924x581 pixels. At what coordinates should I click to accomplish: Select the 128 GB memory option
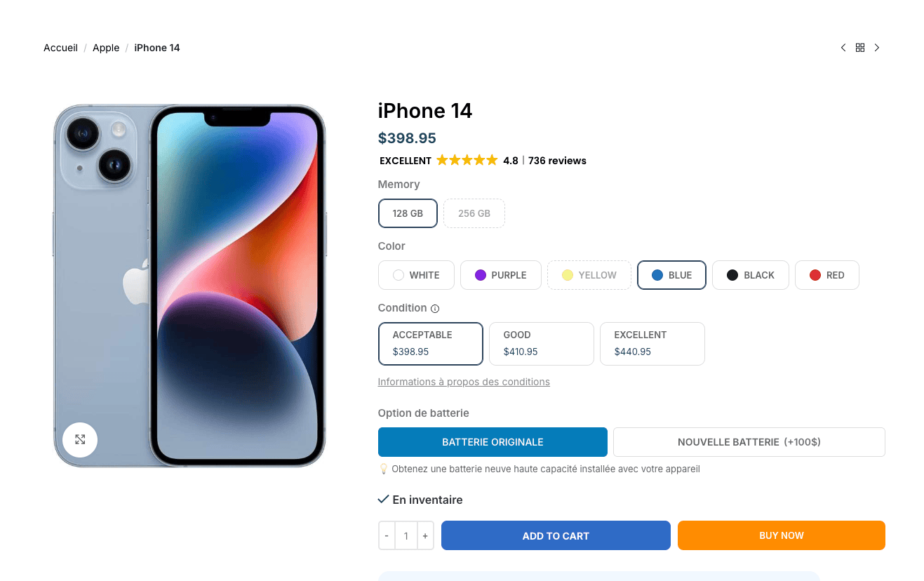[408, 213]
